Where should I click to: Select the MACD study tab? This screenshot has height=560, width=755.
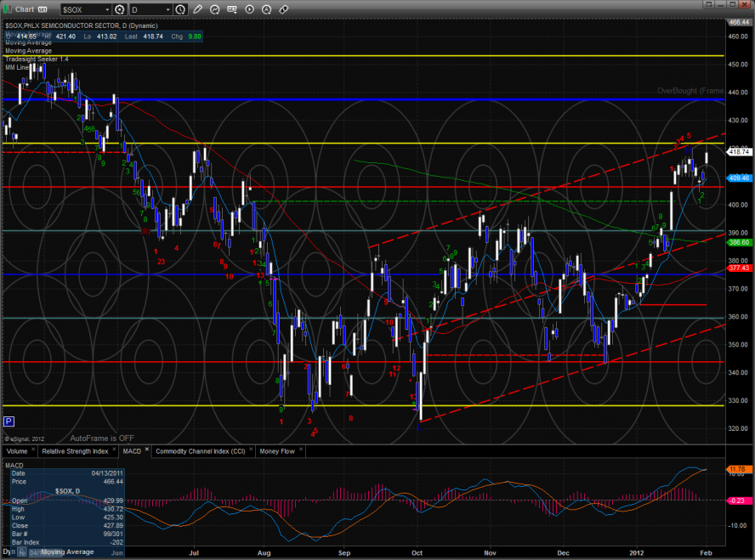click(132, 451)
